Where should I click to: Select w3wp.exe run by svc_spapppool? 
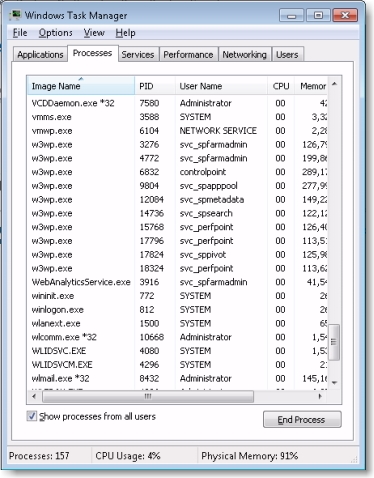[177, 186]
